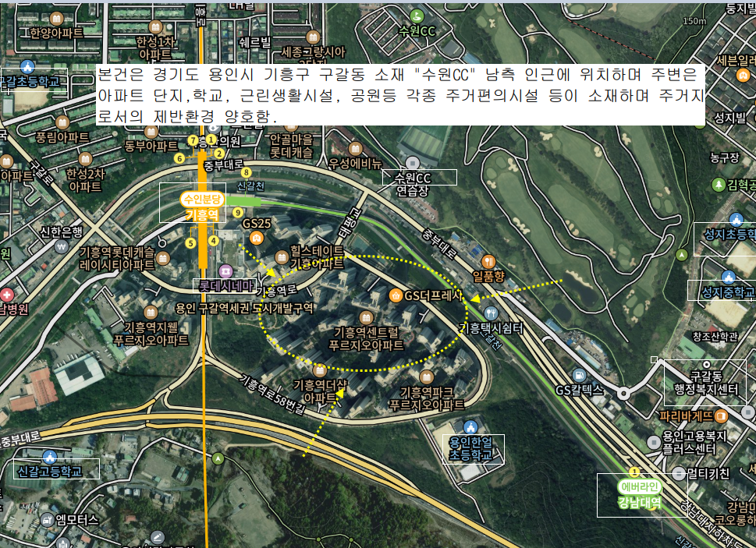756x548 pixels.
Task: Select the 수원CC 연습장 marker icon
Action: pos(412,163)
